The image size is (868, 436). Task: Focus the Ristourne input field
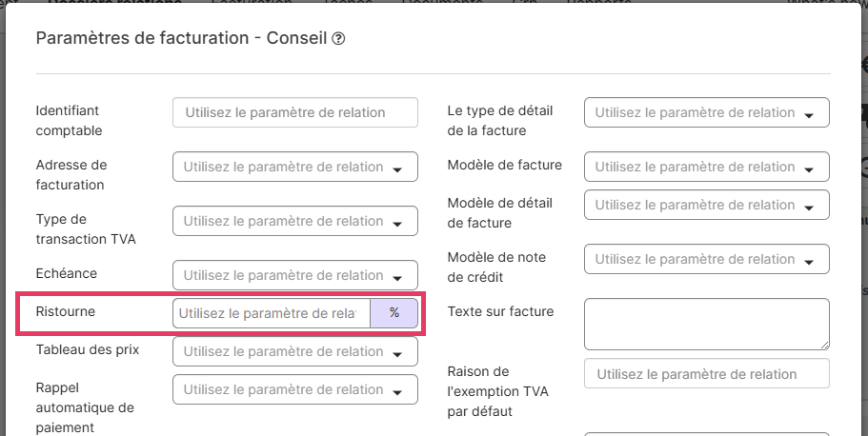[271, 313]
